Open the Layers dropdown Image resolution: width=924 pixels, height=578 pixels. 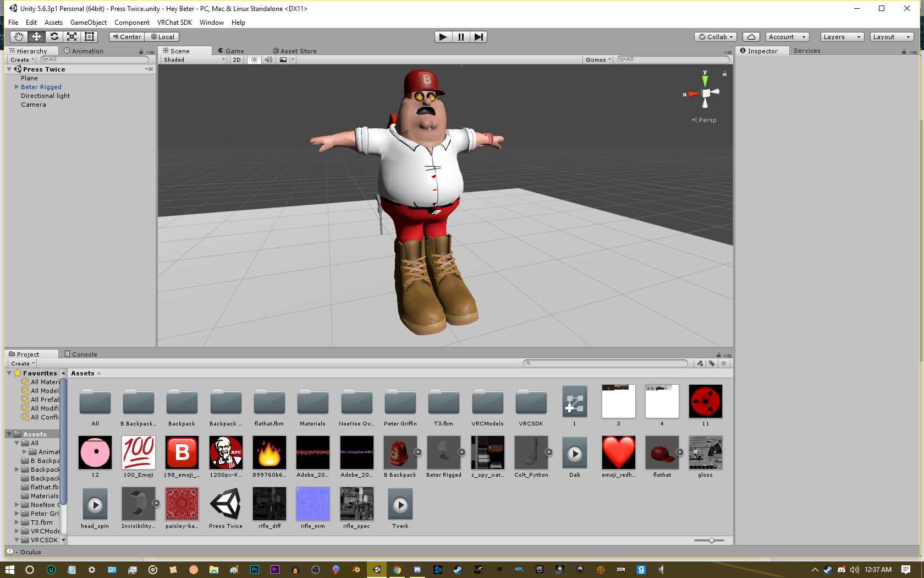pyautogui.click(x=842, y=37)
